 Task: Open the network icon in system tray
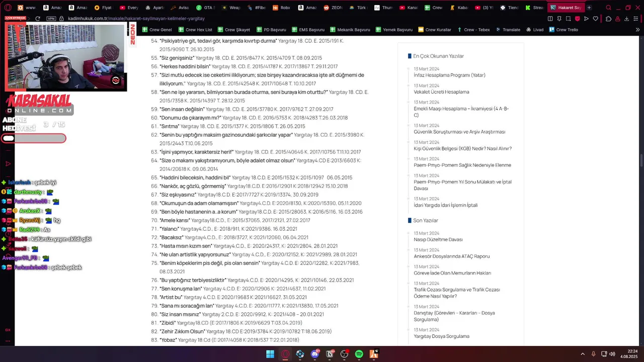603,354
